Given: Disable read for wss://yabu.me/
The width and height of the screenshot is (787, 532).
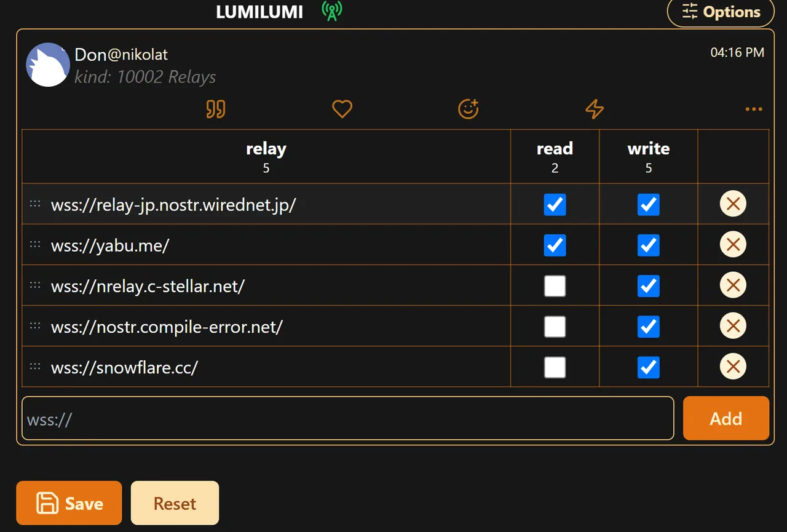Looking at the screenshot, I should (x=555, y=245).
